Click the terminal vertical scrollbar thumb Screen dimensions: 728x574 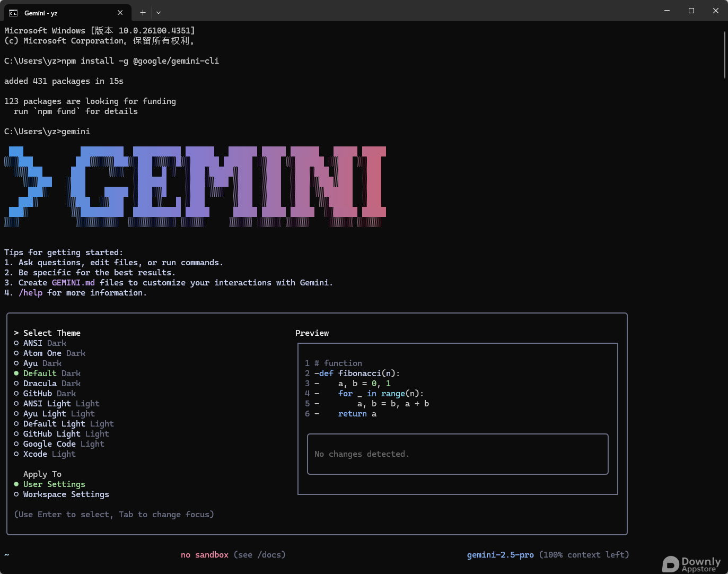(725, 55)
